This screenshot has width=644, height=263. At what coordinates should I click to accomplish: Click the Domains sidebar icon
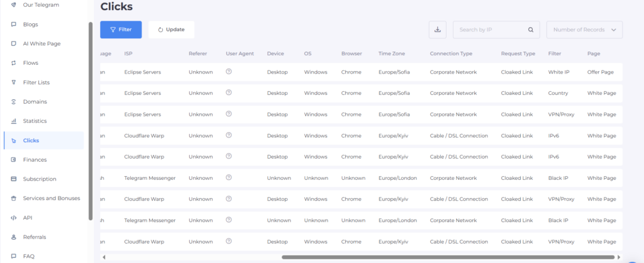point(14,102)
